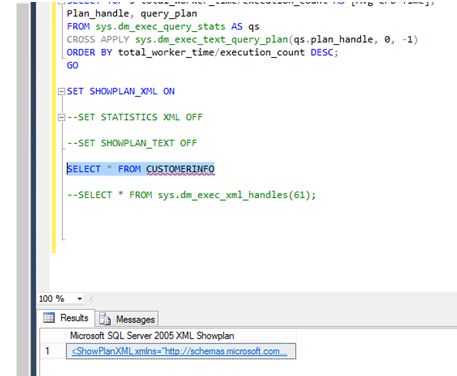Click the --SET SHOWPLAN_TEXT OFF comment line

click(132, 143)
